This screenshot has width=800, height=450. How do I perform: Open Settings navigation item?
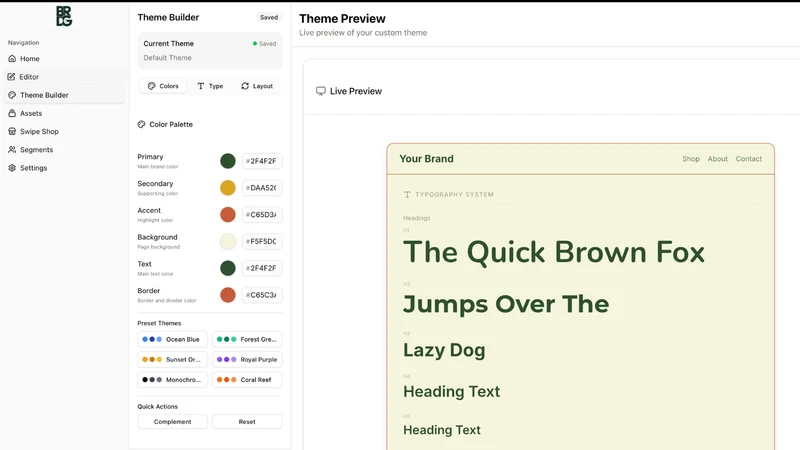64,168
